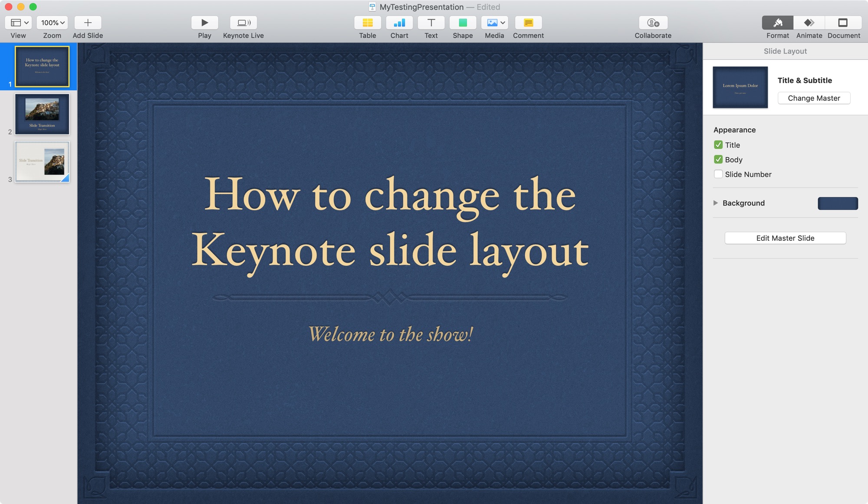Open the Collaborate option
This screenshot has width=868, height=504.
click(x=653, y=23)
